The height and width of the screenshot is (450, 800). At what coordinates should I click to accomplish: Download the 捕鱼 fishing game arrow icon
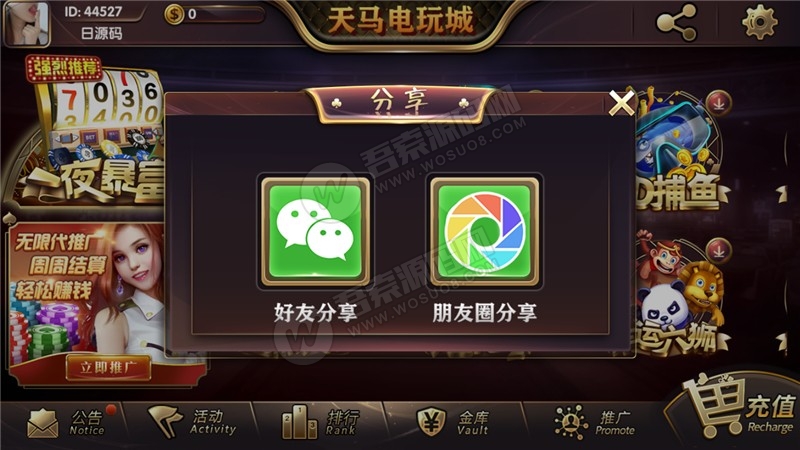(x=718, y=103)
